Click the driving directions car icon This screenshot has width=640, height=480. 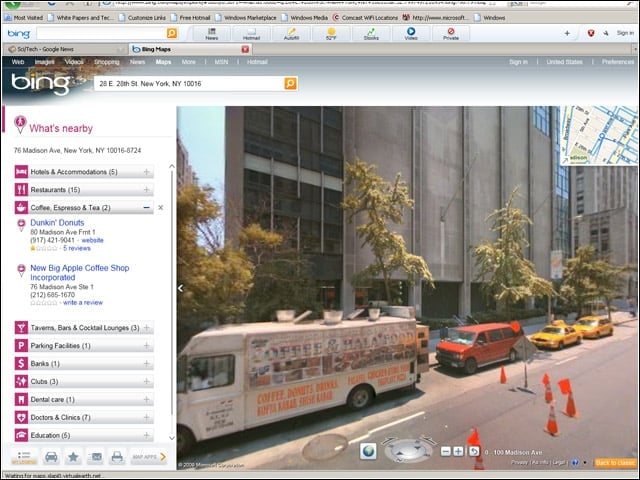pos(51,457)
